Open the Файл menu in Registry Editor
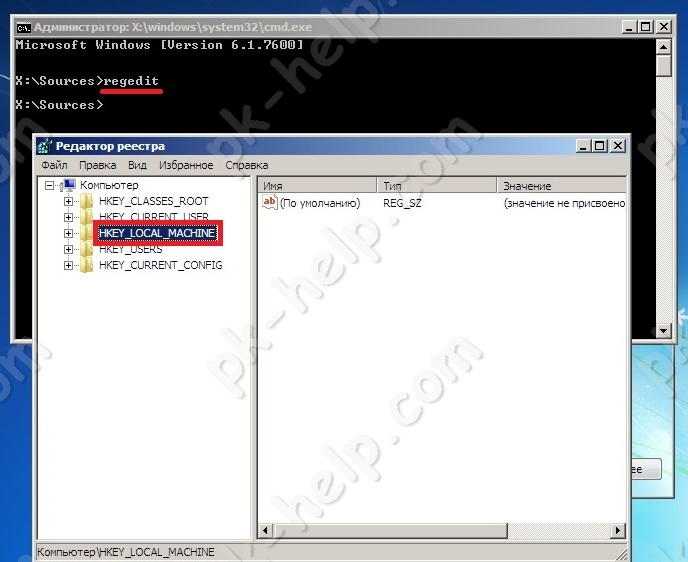The image size is (688, 562). [54, 165]
